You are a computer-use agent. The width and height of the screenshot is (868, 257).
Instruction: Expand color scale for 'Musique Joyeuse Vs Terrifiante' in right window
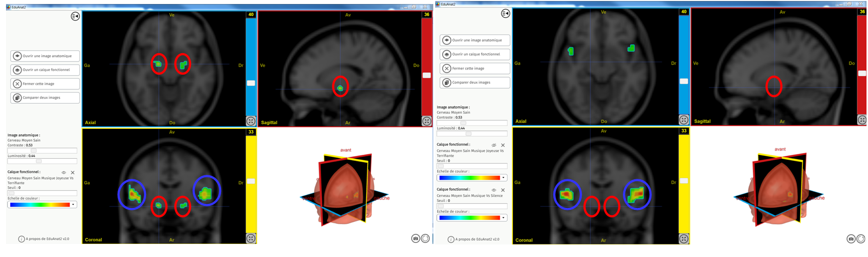point(503,178)
